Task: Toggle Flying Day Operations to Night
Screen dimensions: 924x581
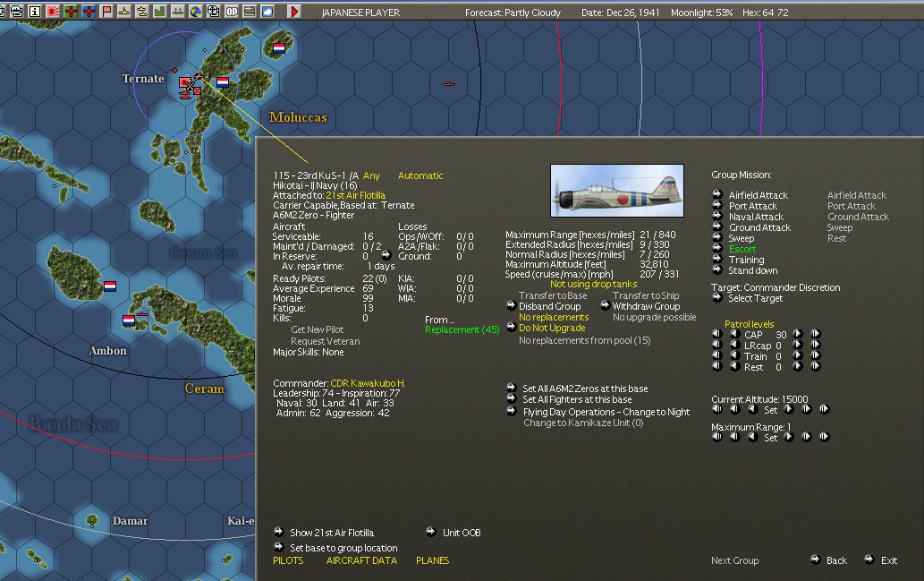Action: point(606,412)
